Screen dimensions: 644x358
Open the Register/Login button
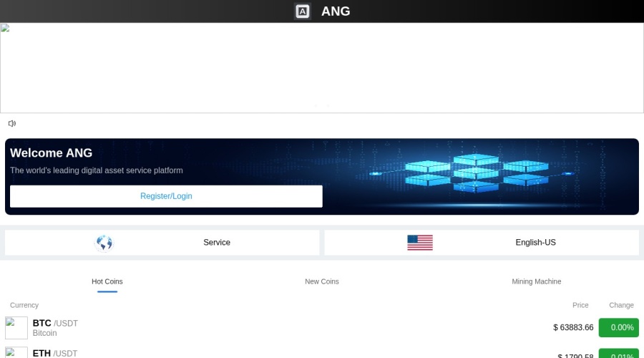click(x=166, y=196)
